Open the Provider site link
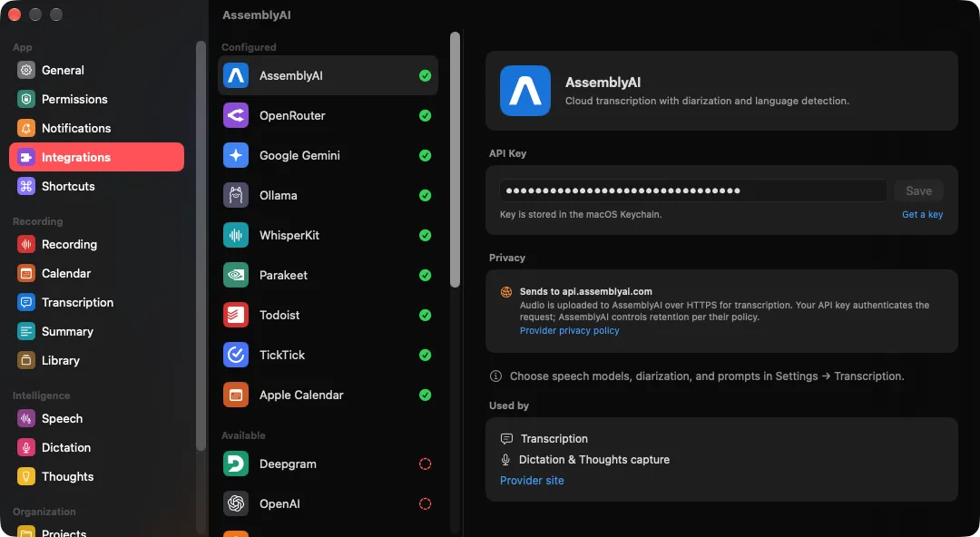 (532, 480)
